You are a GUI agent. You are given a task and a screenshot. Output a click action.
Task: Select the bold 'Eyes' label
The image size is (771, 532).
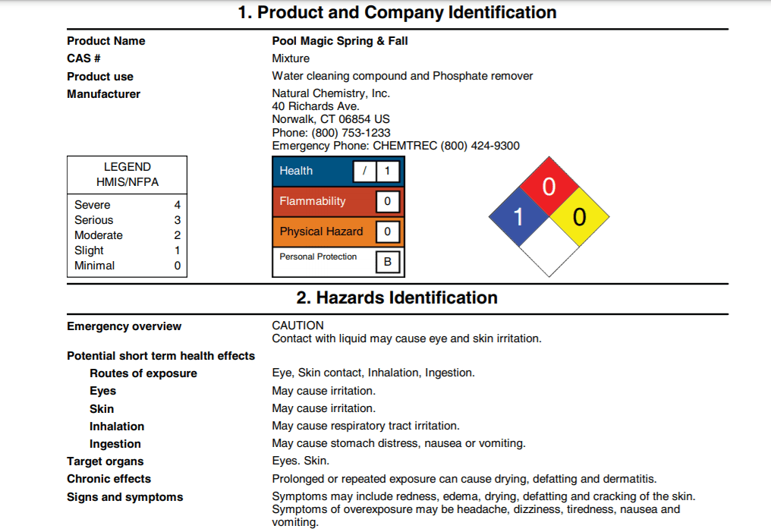(102, 392)
